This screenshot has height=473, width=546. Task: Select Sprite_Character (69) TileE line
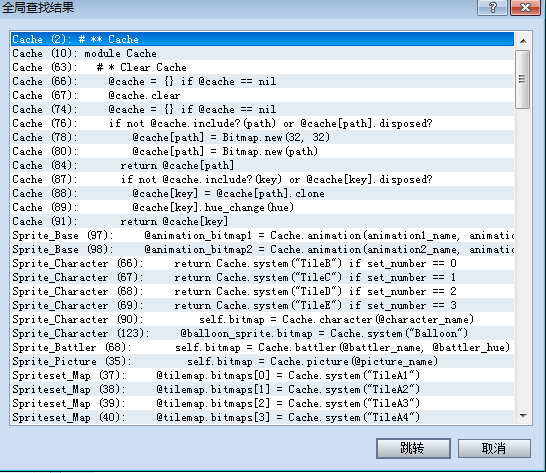click(262, 305)
